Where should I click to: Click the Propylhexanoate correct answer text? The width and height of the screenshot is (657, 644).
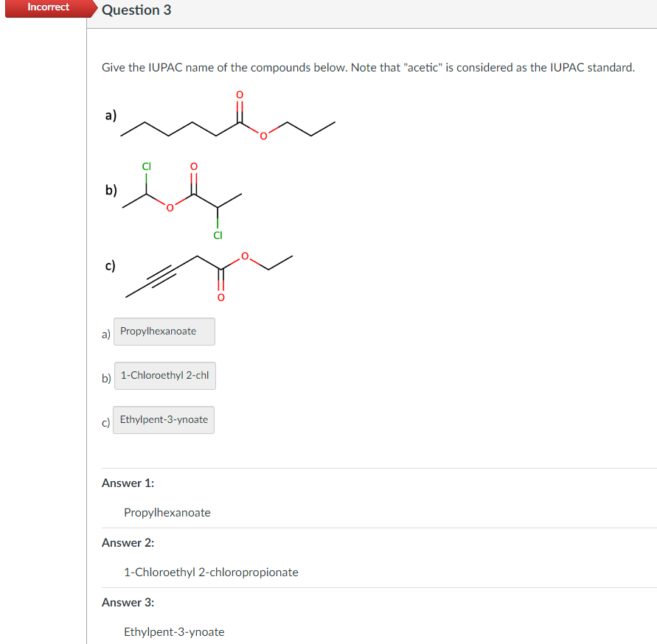[x=167, y=512]
